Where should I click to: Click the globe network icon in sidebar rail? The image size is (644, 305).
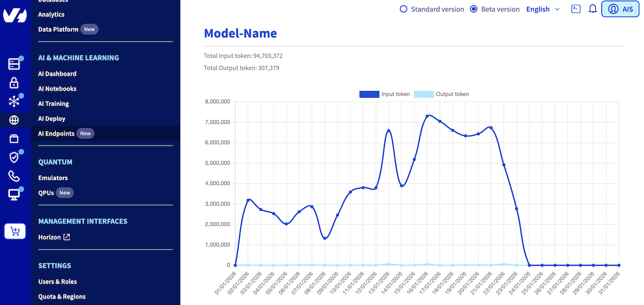click(15, 120)
